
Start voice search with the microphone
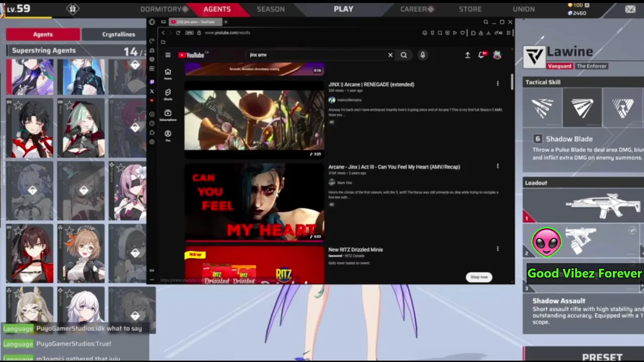coord(423,55)
